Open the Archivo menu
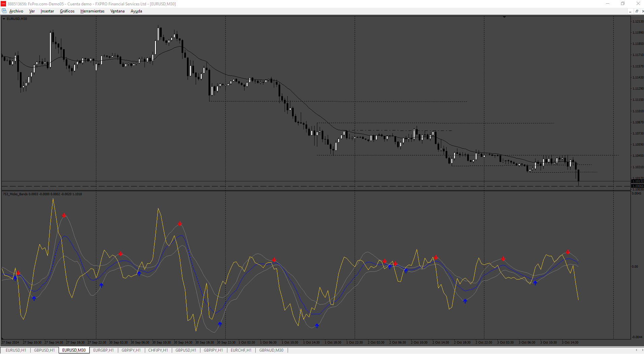This screenshot has width=644, height=354. (16, 11)
